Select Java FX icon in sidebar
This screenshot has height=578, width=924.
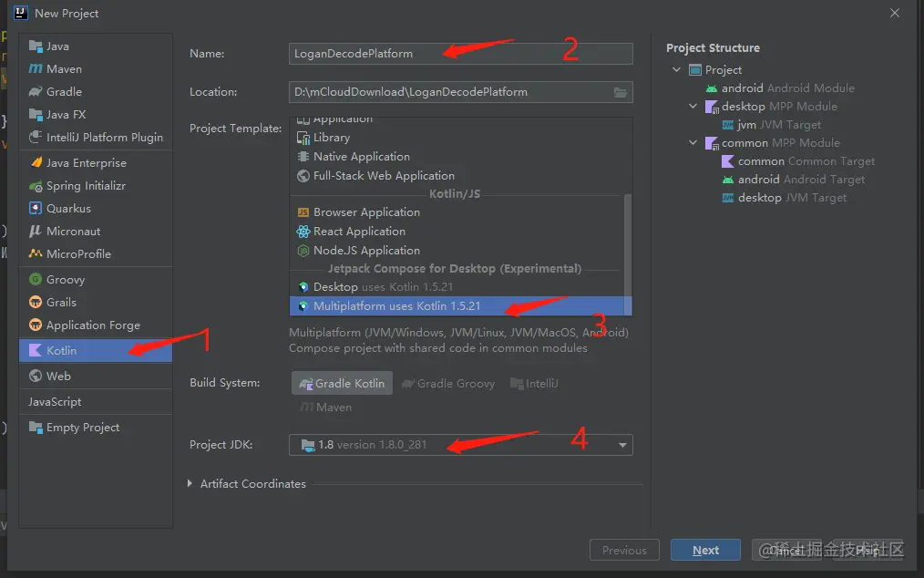click(36, 115)
